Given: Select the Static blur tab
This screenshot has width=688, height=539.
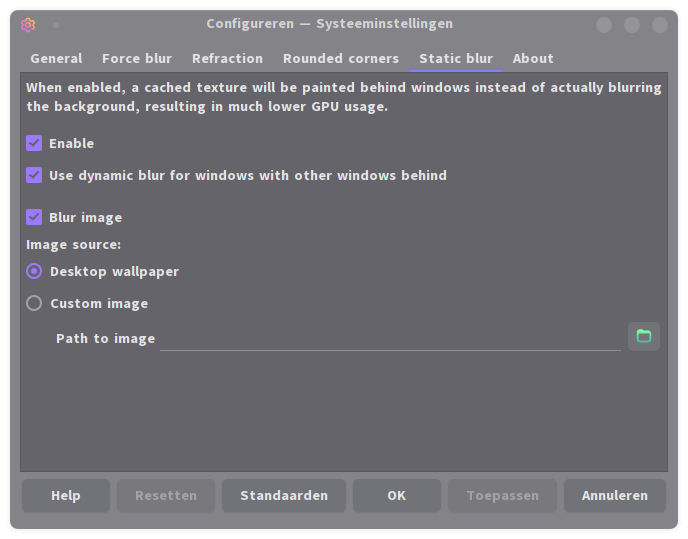Looking at the screenshot, I should pyautogui.click(x=456, y=58).
